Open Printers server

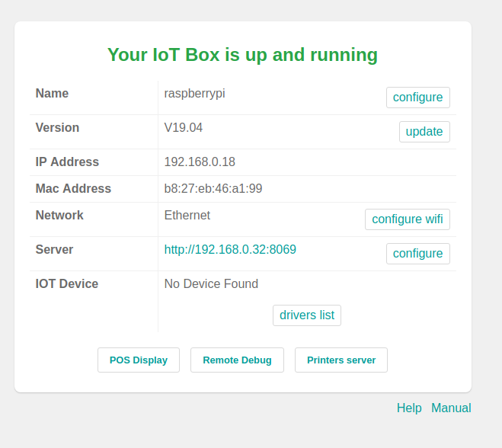click(341, 360)
